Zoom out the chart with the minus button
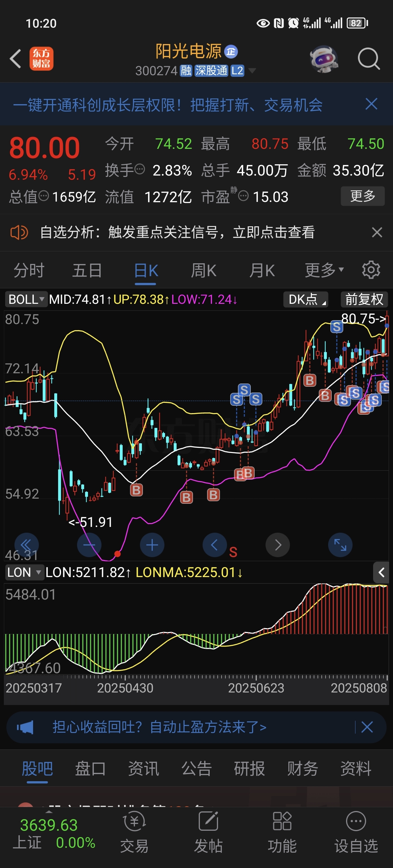 [89, 545]
